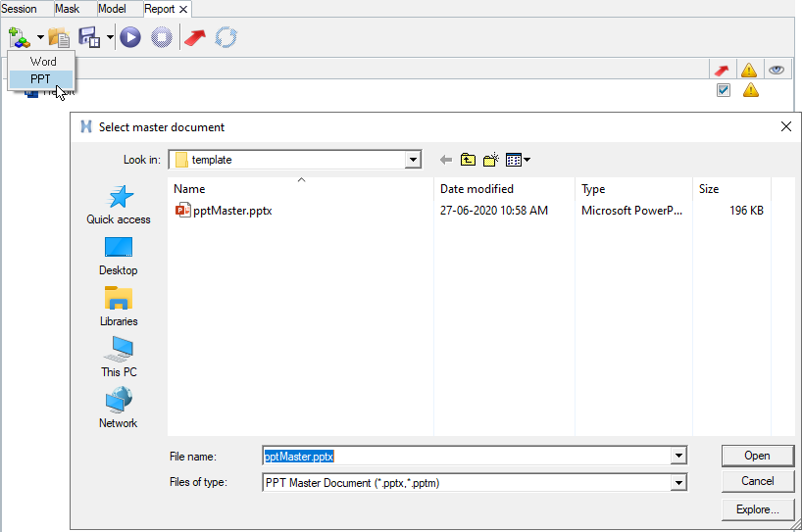The image size is (802, 532).
Task: Select Desktop in places bar
Action: [119, 256]
